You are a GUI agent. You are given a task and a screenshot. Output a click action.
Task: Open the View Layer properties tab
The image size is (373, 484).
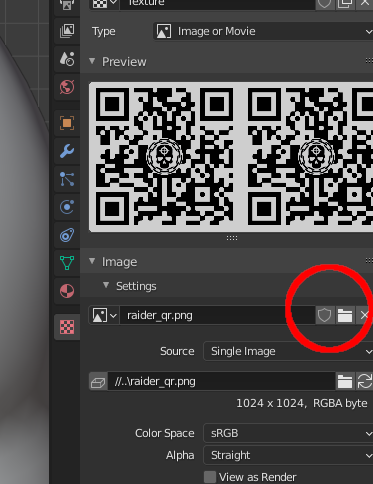[67, 31]
